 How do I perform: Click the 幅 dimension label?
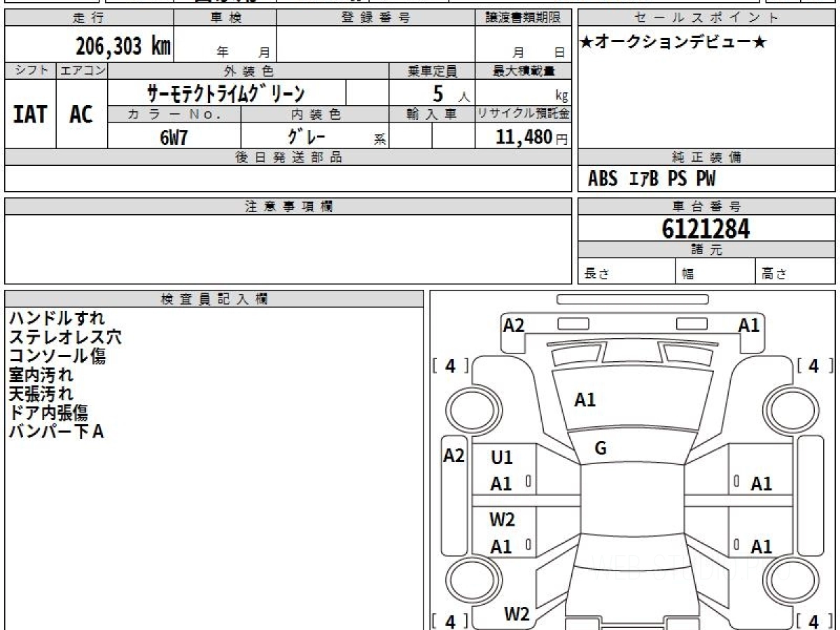click(x=688, y=274)
